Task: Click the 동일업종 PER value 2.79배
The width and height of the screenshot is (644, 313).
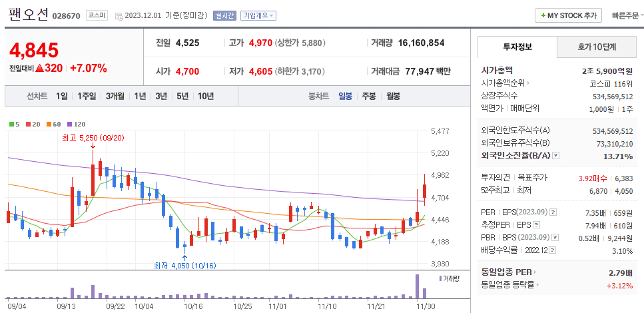Action: (621, 273)
